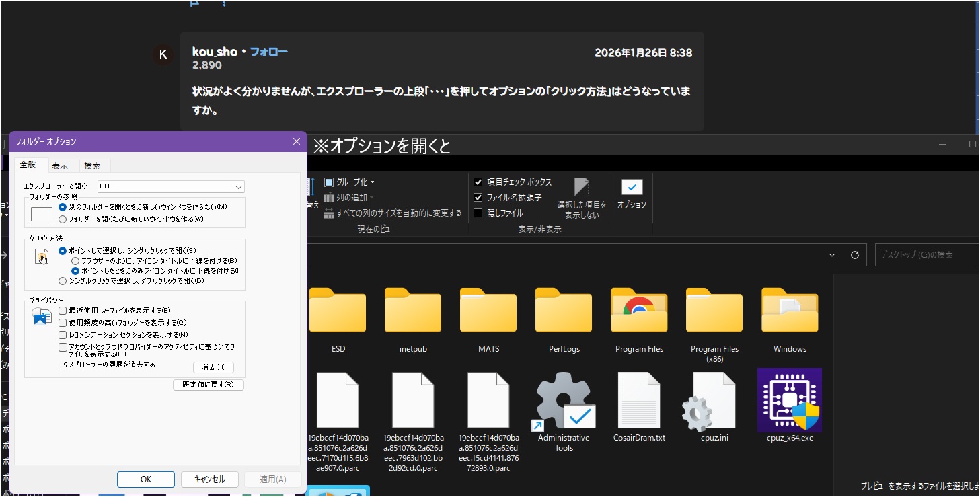This screenshot has height=497, width=980.
Task: Uncheck the ファイル名拡張子 checkbox
Action: (x=478, y=197)
